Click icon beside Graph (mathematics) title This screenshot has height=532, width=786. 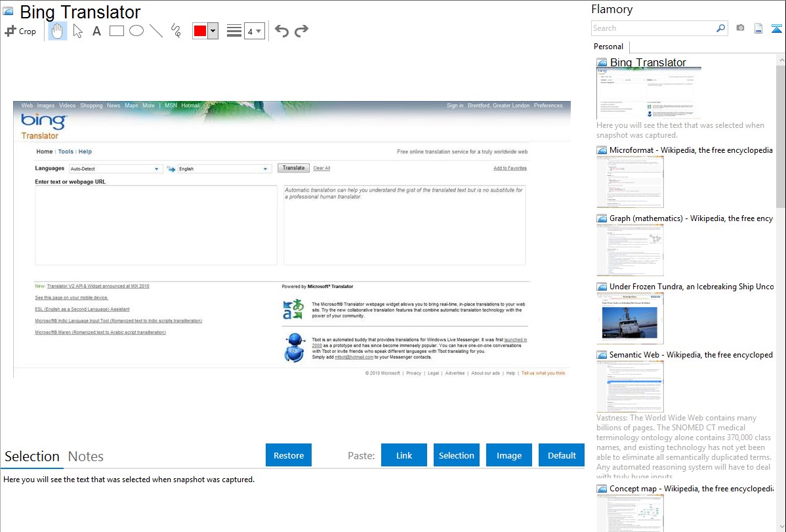[602, 218]
